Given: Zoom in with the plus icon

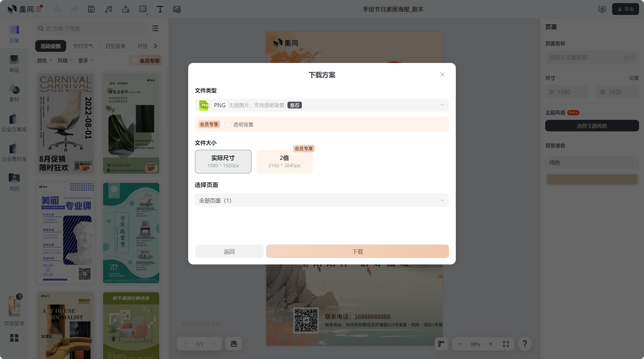Looking at the screenshot, I should (x=491, y=344).
